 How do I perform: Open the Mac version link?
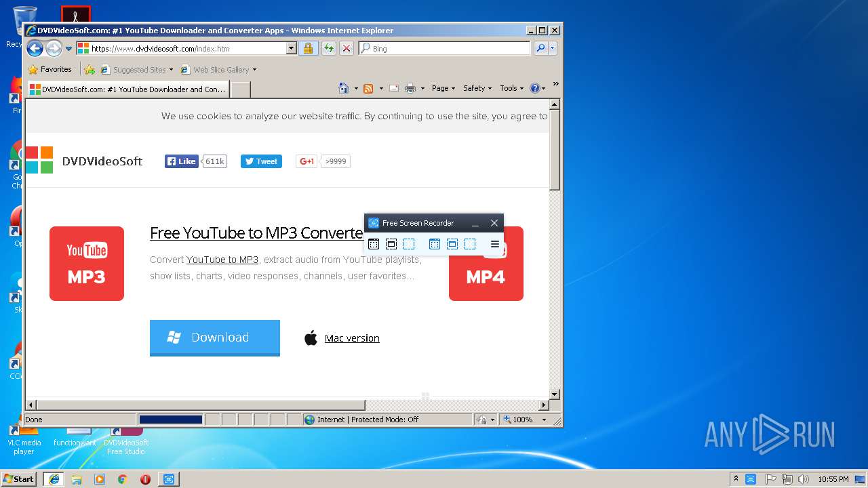tap(352, 338)
